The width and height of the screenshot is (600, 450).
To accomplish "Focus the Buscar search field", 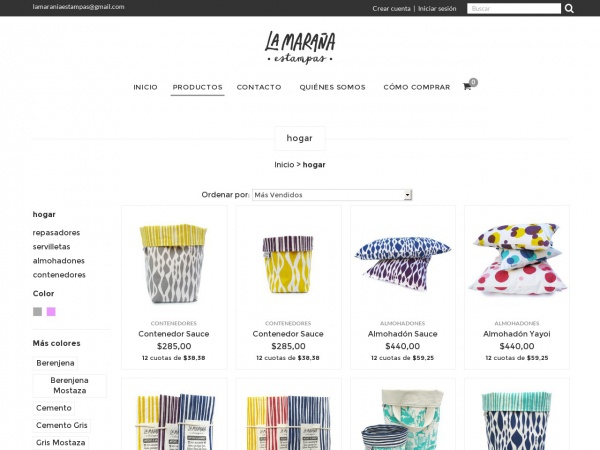I will (x=514, y=8).
